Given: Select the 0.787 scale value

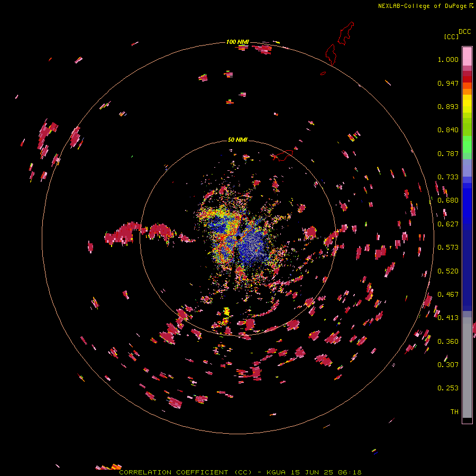Looking at the screenshot, I should [x=448, y=153].
